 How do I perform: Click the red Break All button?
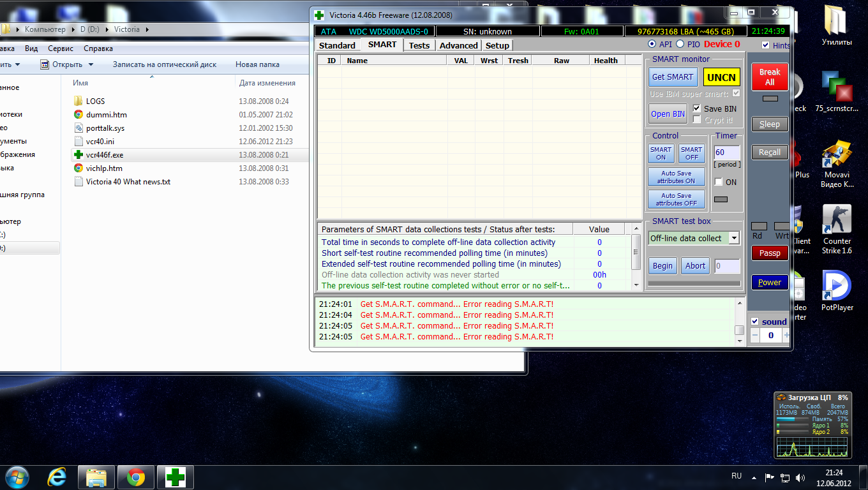tap(770, 77)
